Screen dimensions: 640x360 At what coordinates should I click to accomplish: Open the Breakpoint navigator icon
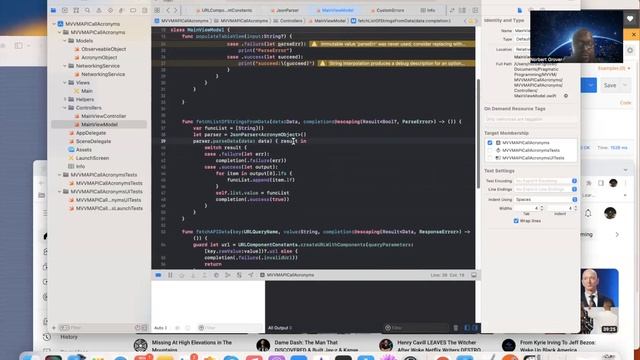(x=133, y=10)
